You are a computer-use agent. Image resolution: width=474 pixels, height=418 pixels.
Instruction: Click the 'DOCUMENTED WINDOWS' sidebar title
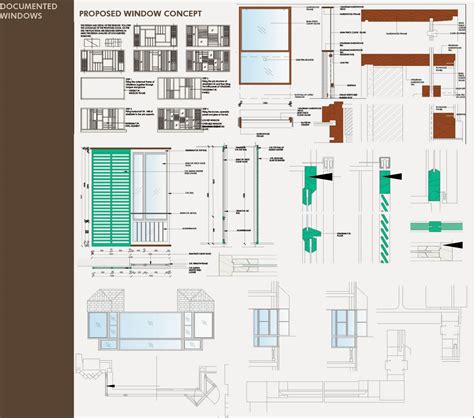point(28,11)
